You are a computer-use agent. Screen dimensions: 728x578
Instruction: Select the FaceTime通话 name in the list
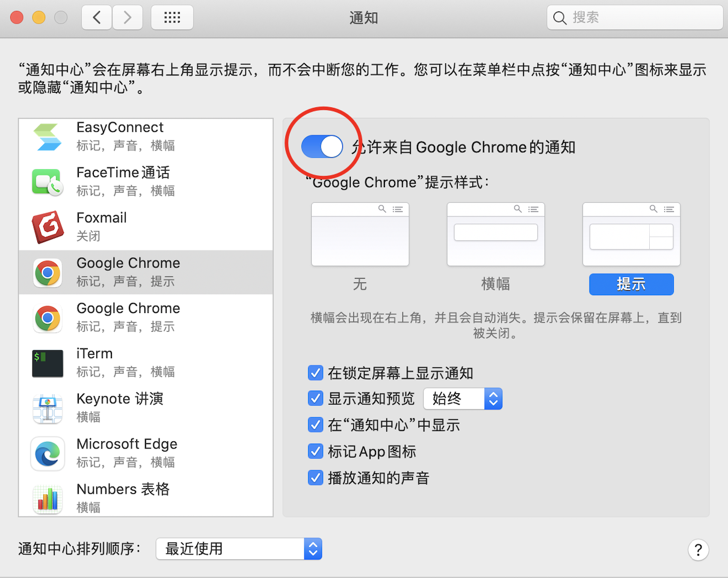[x=123, y=173]
